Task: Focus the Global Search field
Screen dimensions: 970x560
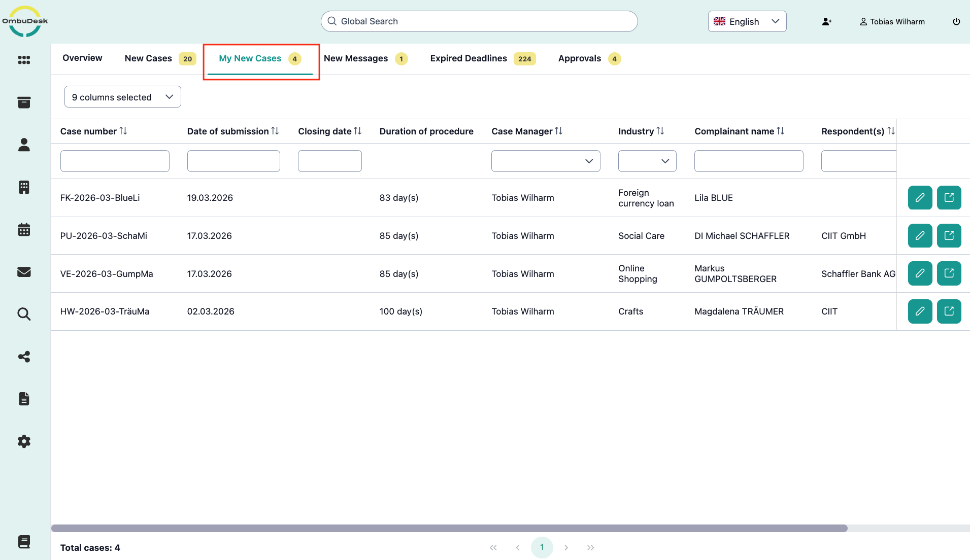Action: [x=479, y=21]
